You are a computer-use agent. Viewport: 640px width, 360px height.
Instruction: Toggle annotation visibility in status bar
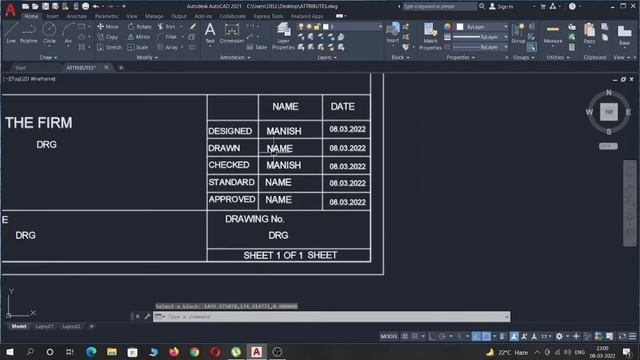[514, 336]
